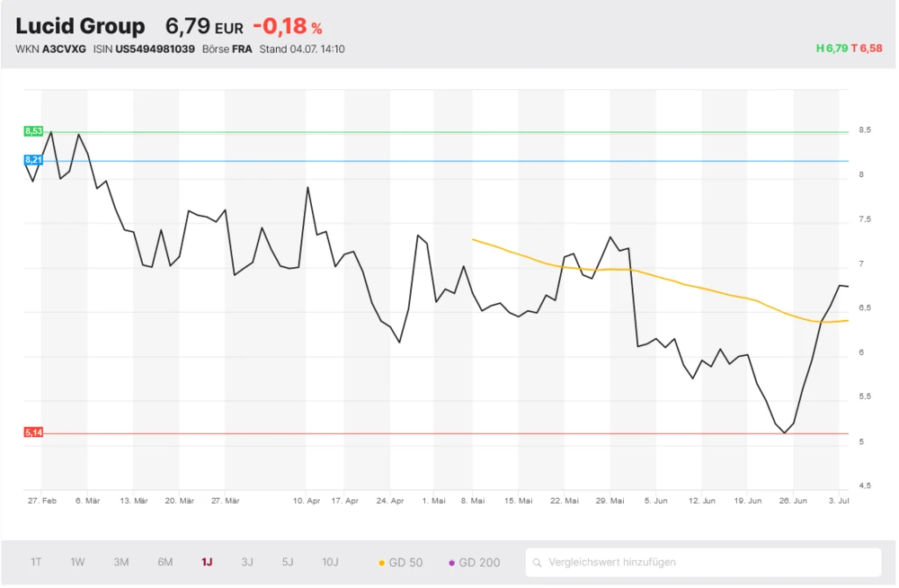Toggle the GD 50 moving average
This screenshot has width=899, height=588.
coord(400,563)
